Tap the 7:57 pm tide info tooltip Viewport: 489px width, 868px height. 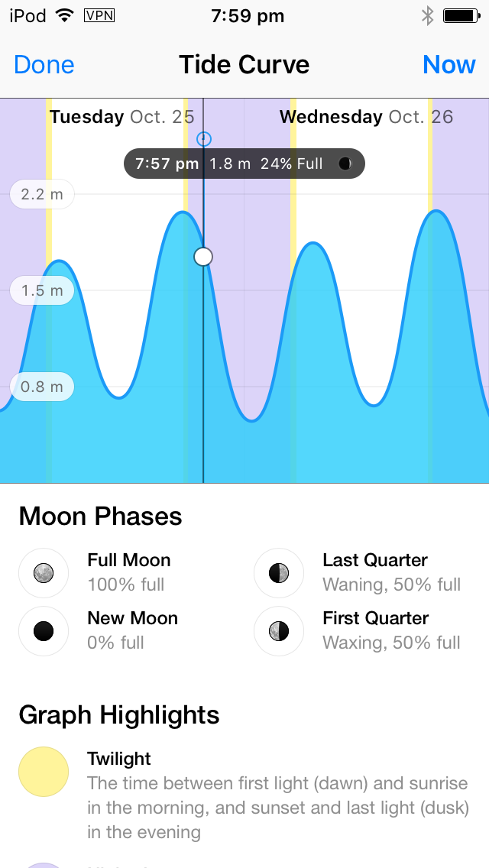click(244, 164)
